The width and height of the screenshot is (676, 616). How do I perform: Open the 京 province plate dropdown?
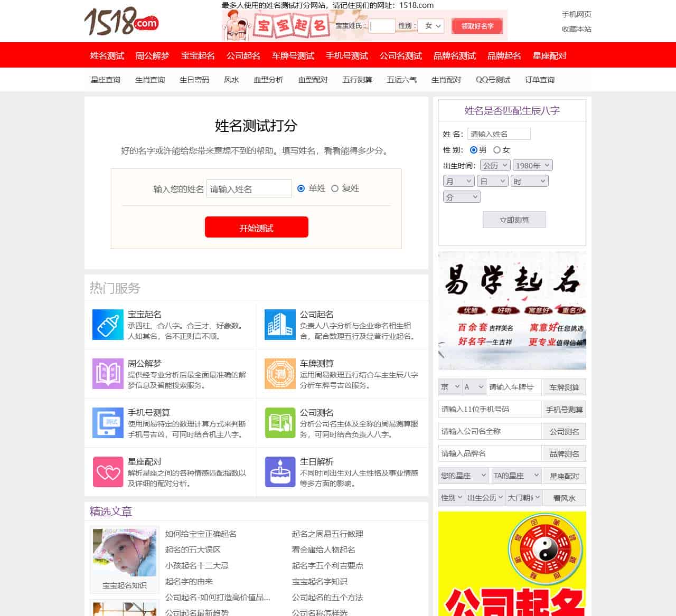(x=450, y=387)
